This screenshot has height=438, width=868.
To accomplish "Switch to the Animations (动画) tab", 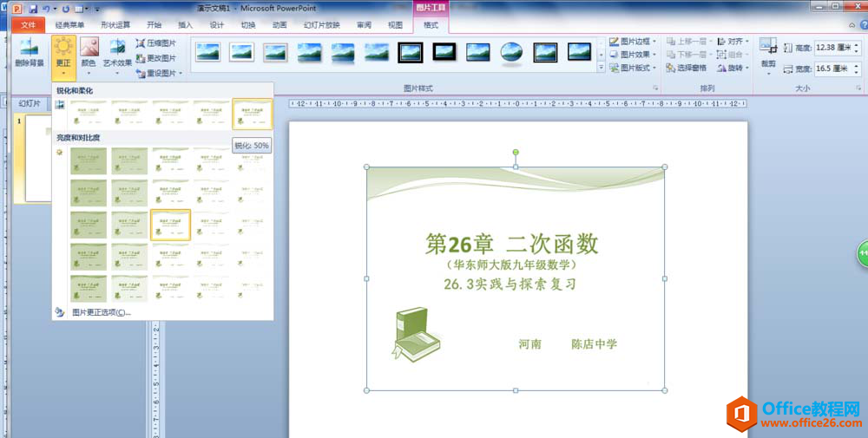I will pos(279,25).
